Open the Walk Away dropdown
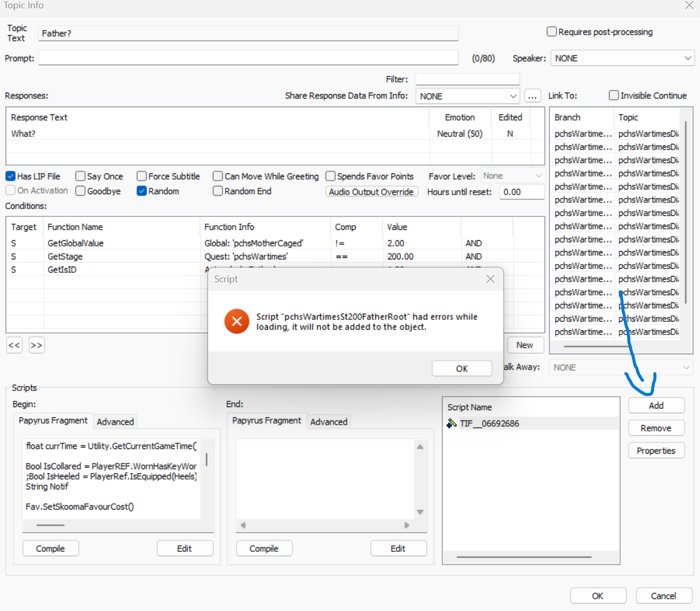700x611 pixels. pyautogui.click(x=621, y=368)
